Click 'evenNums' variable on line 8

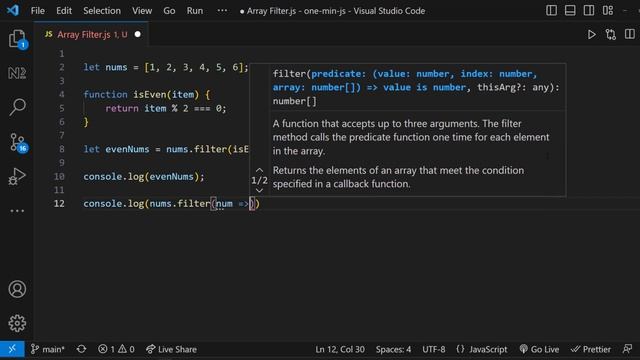[x=127, y=149]
